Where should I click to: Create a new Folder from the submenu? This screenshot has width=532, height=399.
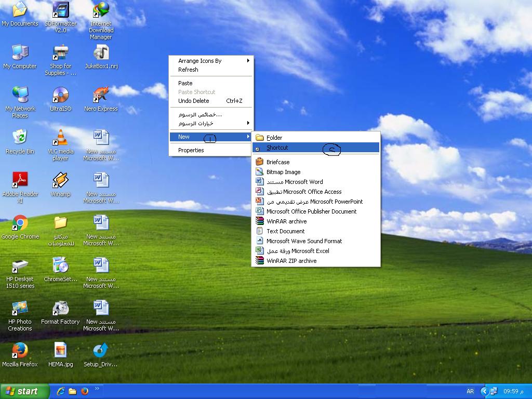click(x=316, y=138)
